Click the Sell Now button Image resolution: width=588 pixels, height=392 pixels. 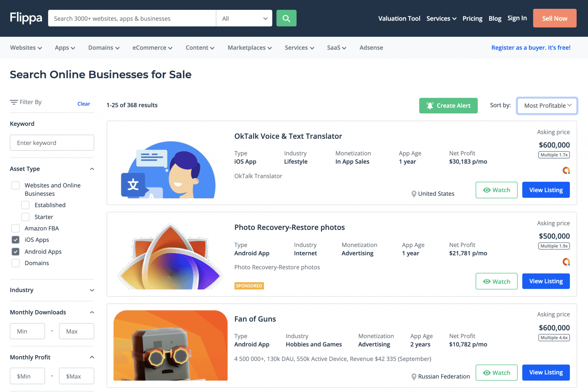click(x=554, y=18)
